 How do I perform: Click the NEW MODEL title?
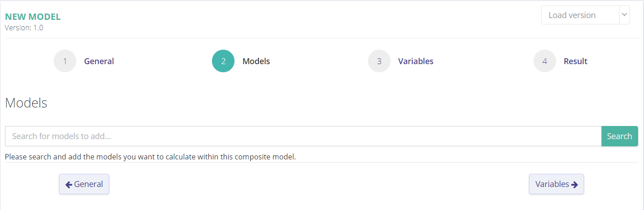click(x=33, y=17)
